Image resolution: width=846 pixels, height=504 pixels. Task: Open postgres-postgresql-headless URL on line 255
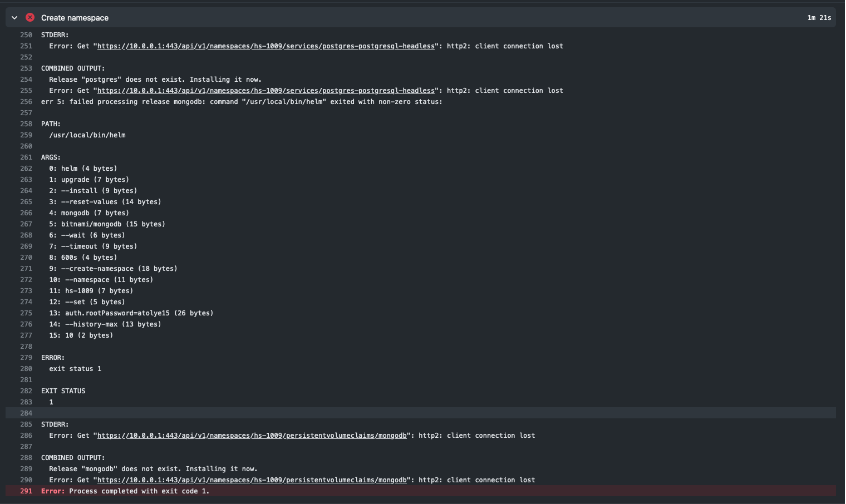pyautogui.click(x=266, y=91)
